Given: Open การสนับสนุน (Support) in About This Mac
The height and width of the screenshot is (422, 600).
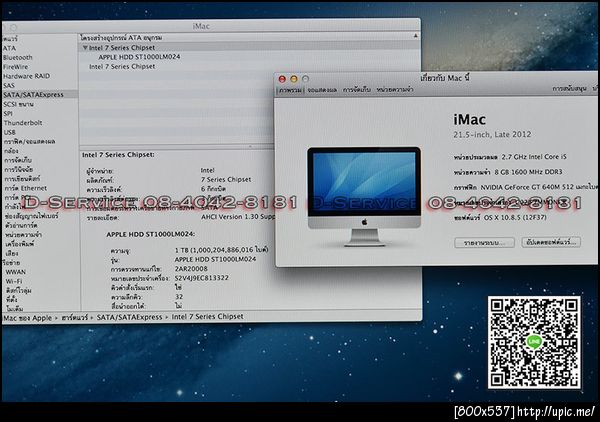Looking at the screenshot, I should coord(569,89).
